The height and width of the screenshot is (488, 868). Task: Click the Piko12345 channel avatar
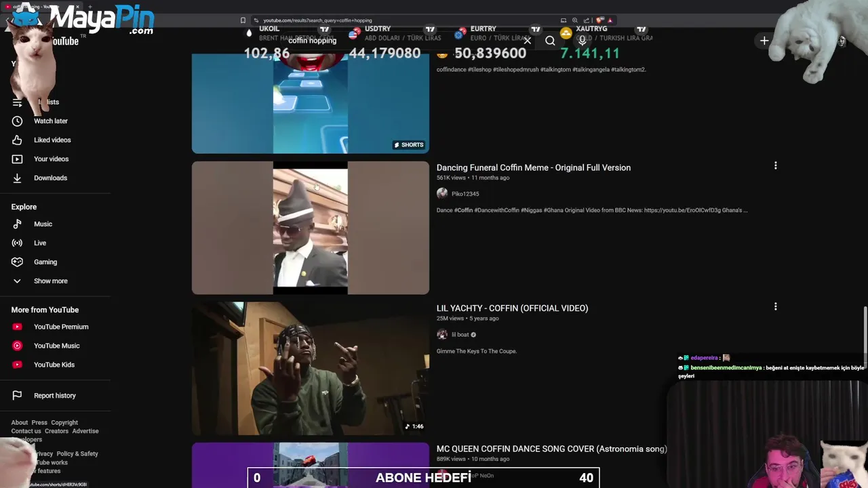tap(442, 194)
